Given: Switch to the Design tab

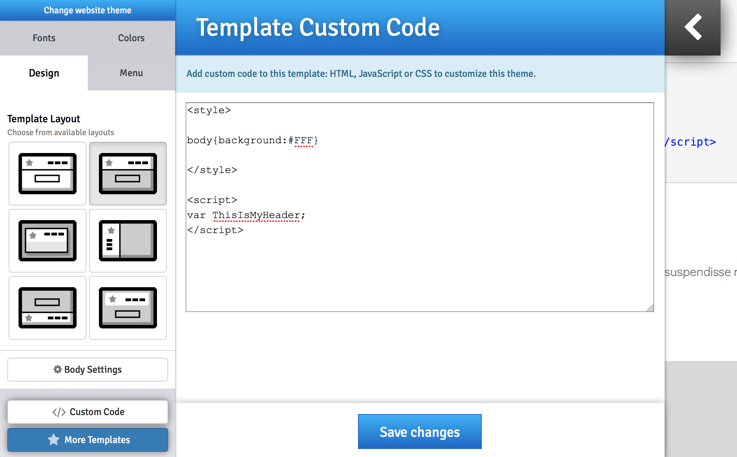Looking at the screenshot, I should tap(44, 73).
